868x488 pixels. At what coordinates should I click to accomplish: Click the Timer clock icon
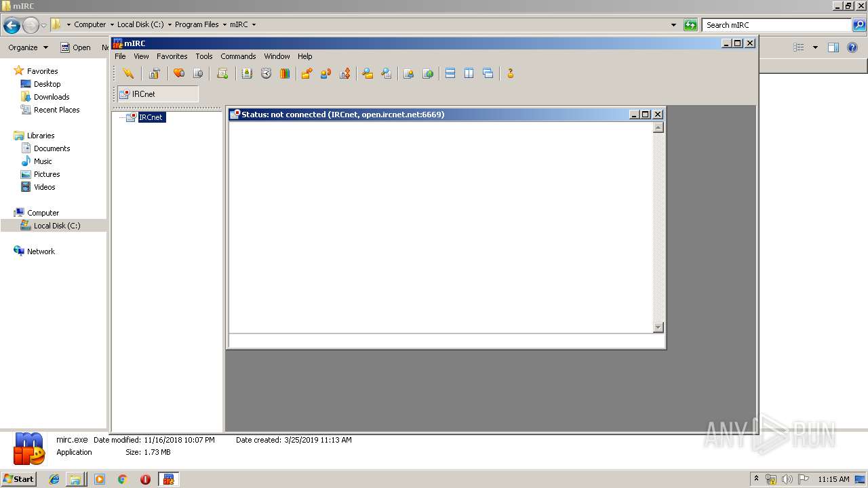tap(266, 73)
